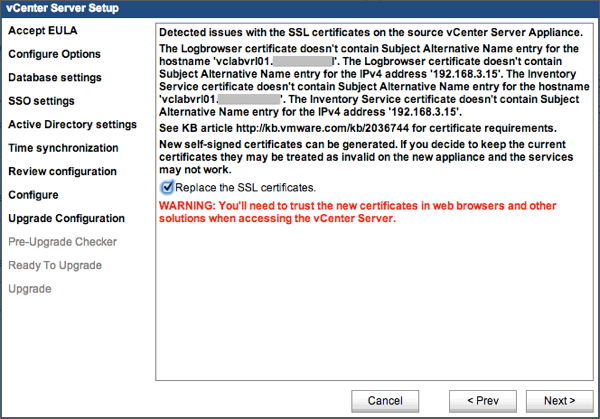
Task: Select Upgrade Configuration step
Action: [67, 218]
